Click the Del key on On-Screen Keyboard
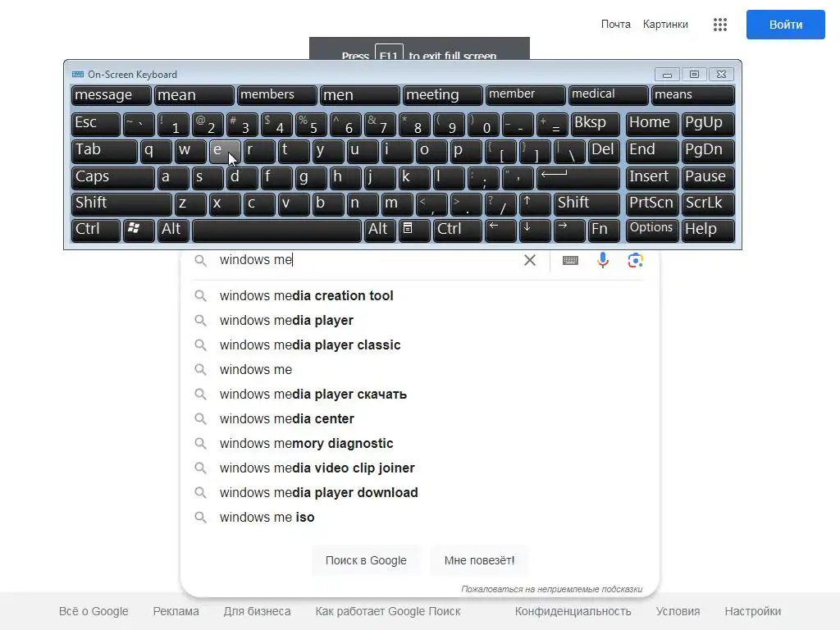 (x=604, y=151)
